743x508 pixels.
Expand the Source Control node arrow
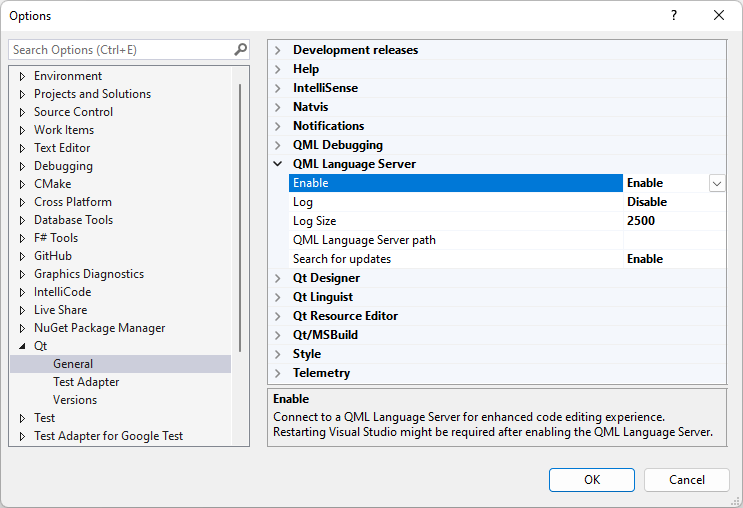click(22, 112)
